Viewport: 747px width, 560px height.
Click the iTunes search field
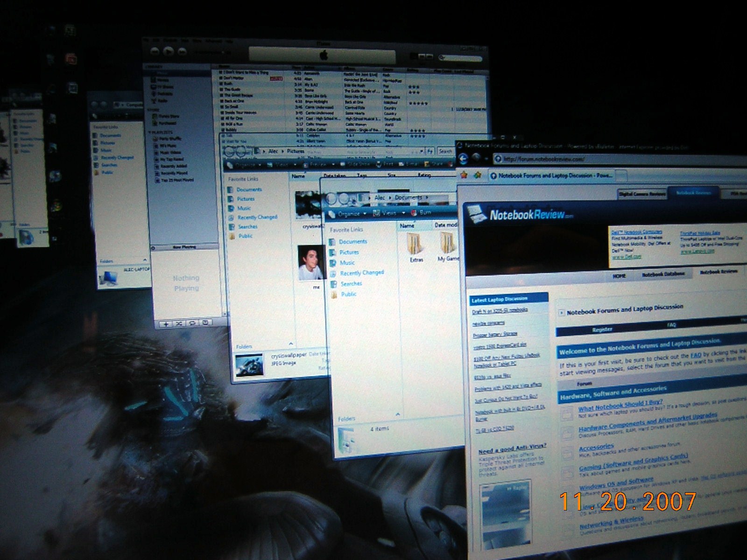pos(460,58)
